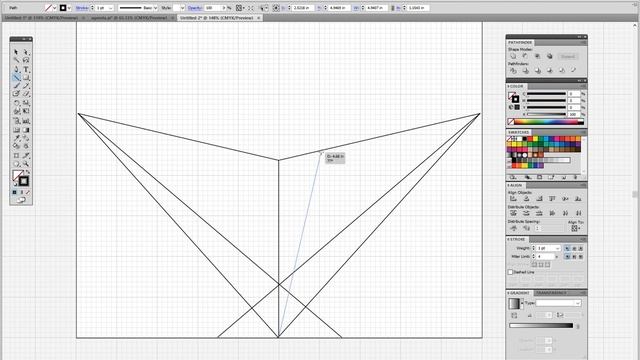The width and height of the screenshot is (640, 360).
Task: Select the Column Graph tool
Action: 26,121
